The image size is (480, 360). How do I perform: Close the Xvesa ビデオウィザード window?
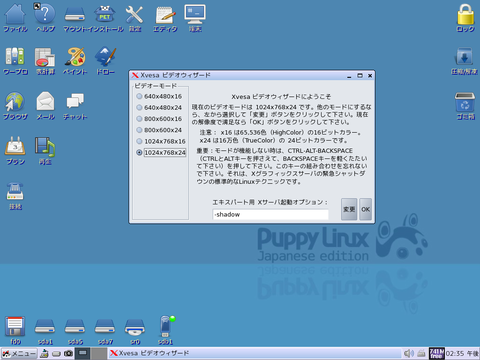click(x=370, y=76)
